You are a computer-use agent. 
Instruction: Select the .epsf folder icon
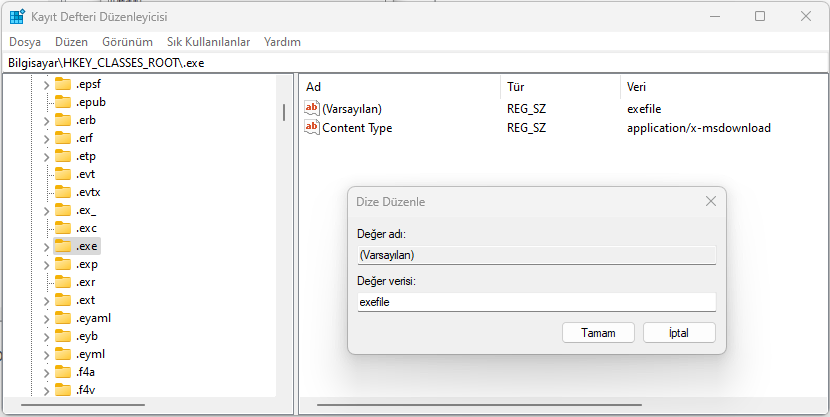coord(63,84)
